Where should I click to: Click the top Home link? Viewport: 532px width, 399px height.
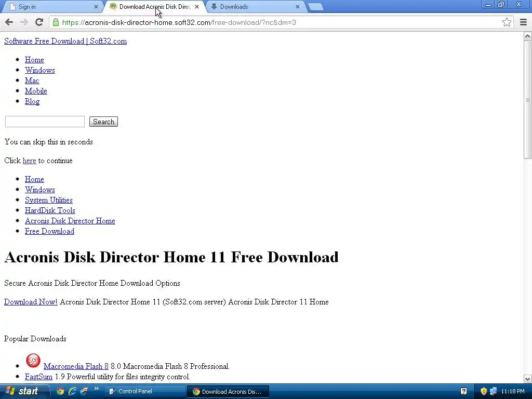[34, 60]
